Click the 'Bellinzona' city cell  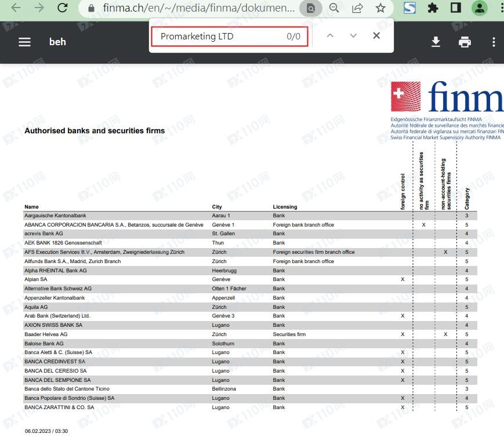(x=224, y=389)
